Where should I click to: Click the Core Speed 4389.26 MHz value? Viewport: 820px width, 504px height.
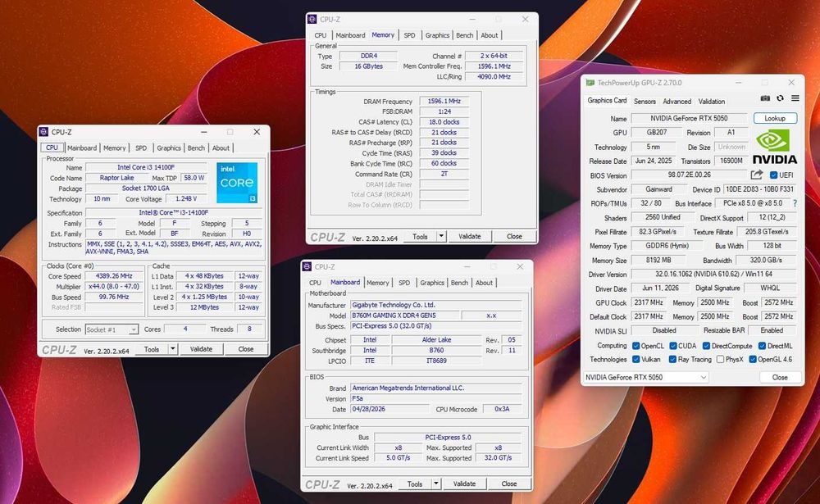tap(114, 276)
